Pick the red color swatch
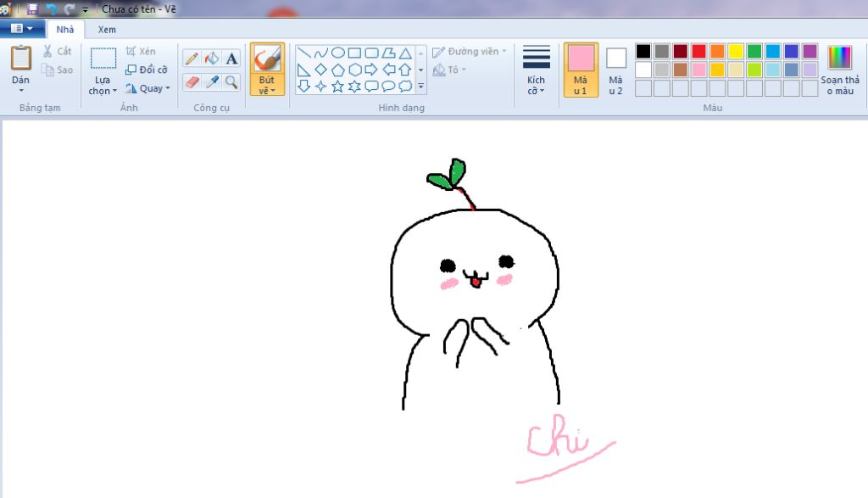868x498 pixels. (698, 52)
